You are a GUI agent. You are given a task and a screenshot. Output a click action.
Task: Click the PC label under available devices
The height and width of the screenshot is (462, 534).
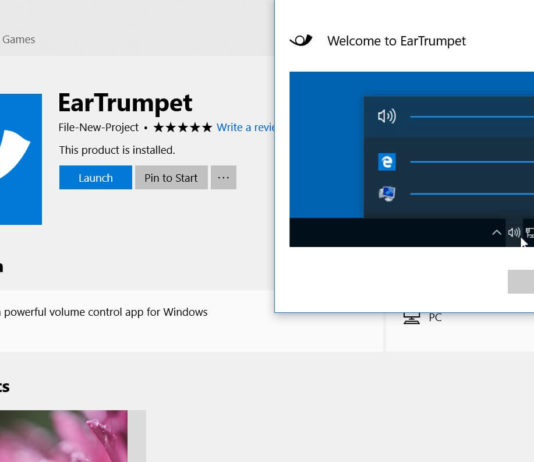[x=435, y=317]
